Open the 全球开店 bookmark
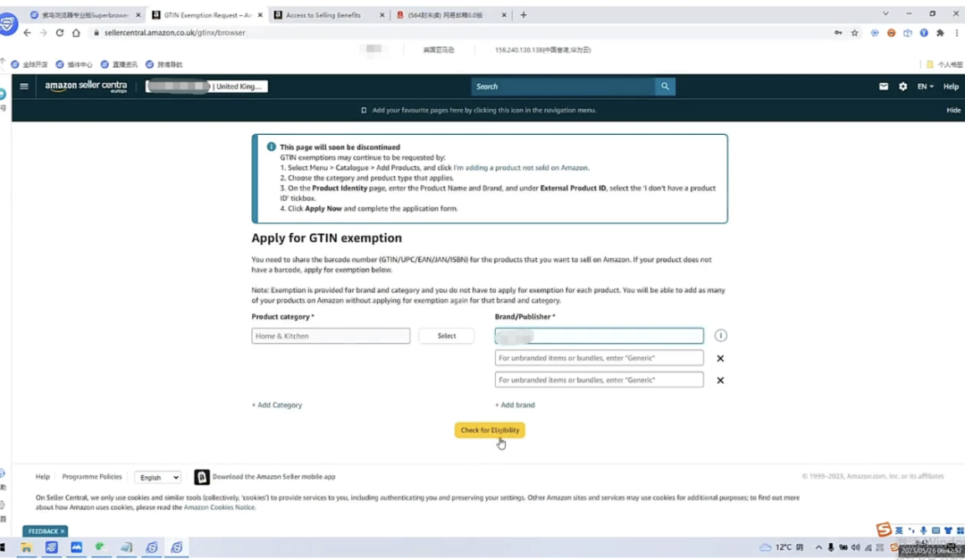 (29, 64)
